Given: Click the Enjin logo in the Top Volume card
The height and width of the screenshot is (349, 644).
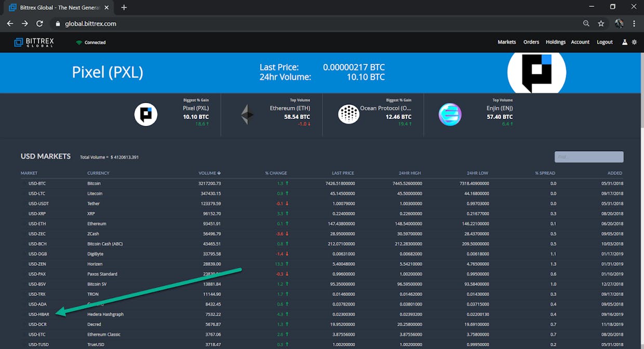Looking at the screenshot, I should tap(450, 114).
